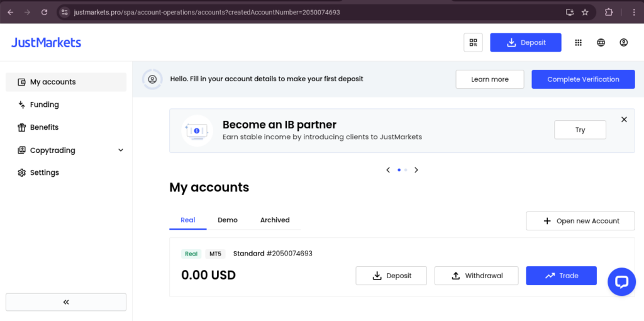Image resolution: width=644 pixels, height=321 pixels.
Task: Click account label Standard #2050074693
Action: 273,254
